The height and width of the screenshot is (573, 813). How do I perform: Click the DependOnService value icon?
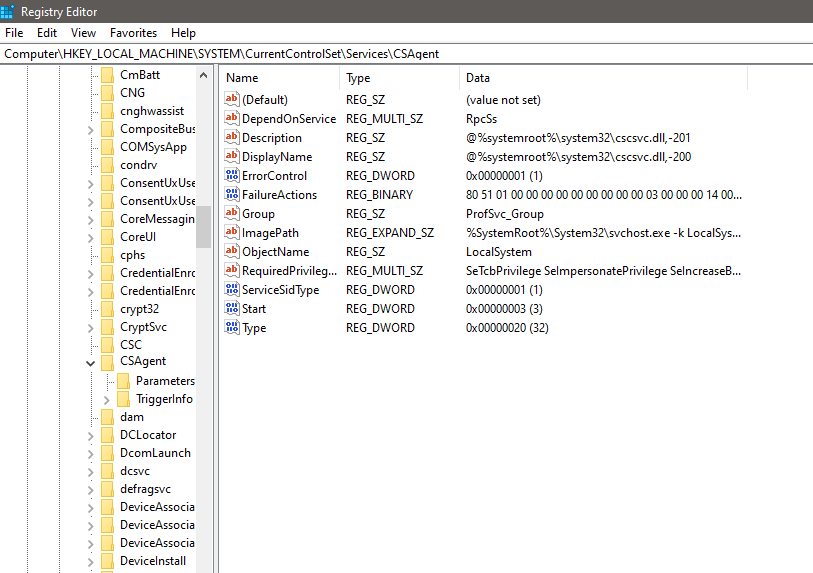[233, 119]
